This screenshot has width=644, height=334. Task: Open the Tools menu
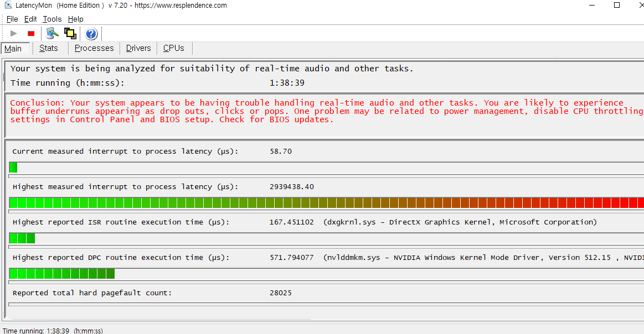[52, 19]
